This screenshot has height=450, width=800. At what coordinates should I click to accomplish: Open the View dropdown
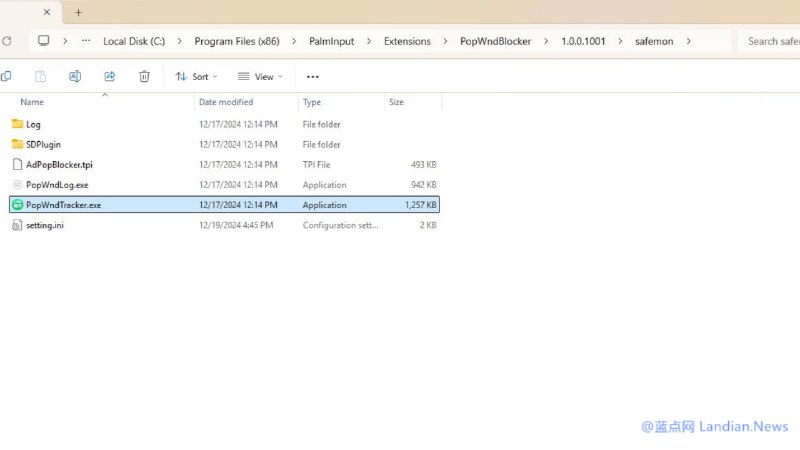[x=260, y=76]
